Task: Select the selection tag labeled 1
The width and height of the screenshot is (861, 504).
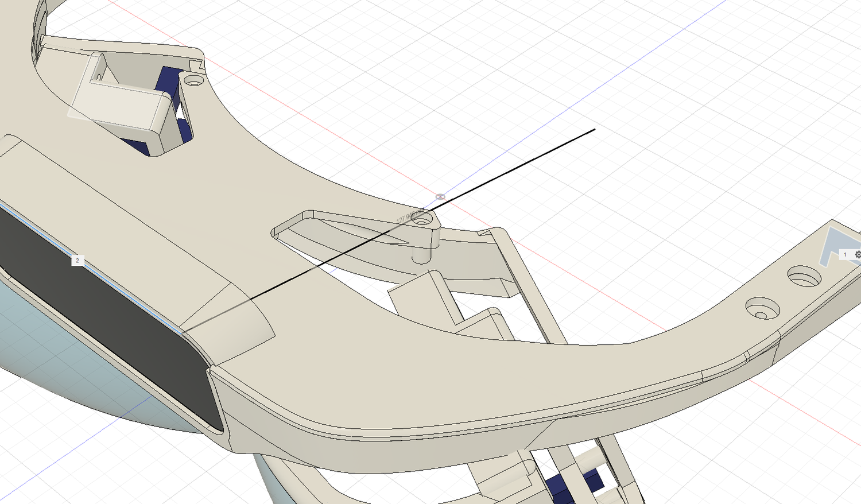Action: tap(845, 254)
